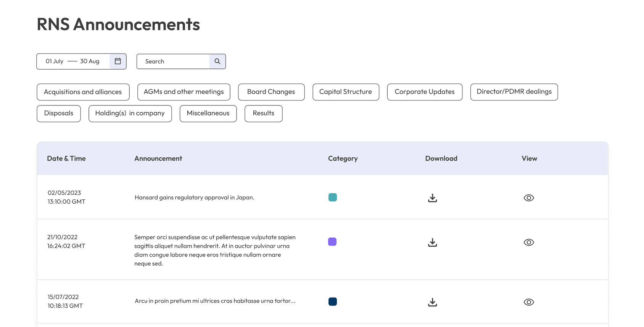Download the Hansard Japan approval announcement
This screenshot has height=327, width=644.
[x=432, y=198]
